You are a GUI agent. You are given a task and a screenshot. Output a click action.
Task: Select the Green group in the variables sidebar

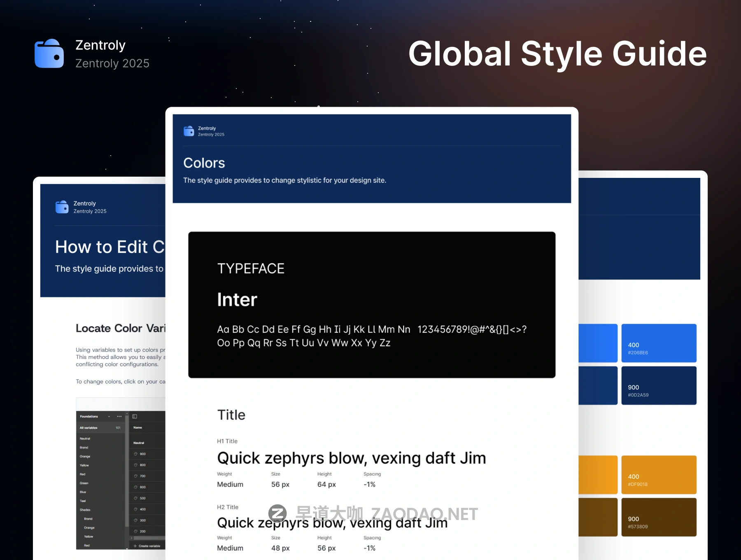tap(84, 483)
